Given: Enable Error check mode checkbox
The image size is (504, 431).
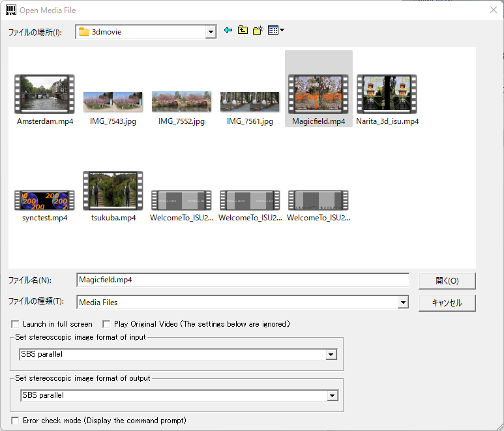Looking at the screenshot, I should (x=15, y=421).
